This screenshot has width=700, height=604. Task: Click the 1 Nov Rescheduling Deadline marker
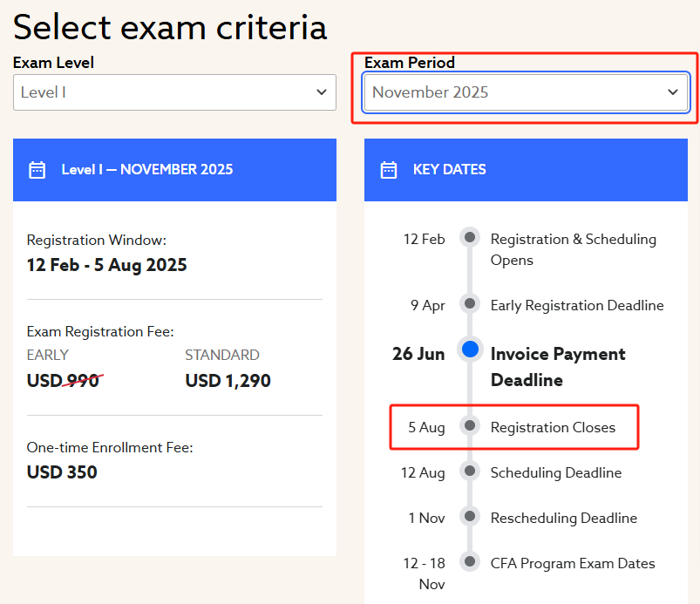coord(470,517)
